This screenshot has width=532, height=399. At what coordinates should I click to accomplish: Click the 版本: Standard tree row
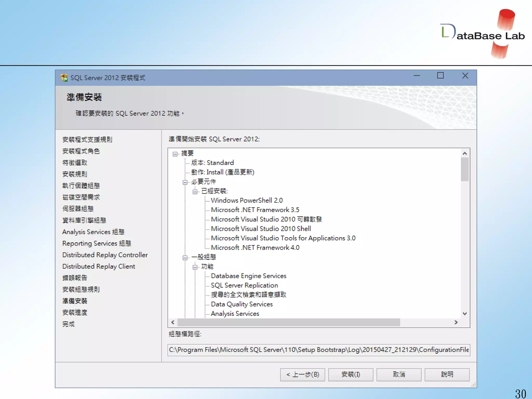212,163
